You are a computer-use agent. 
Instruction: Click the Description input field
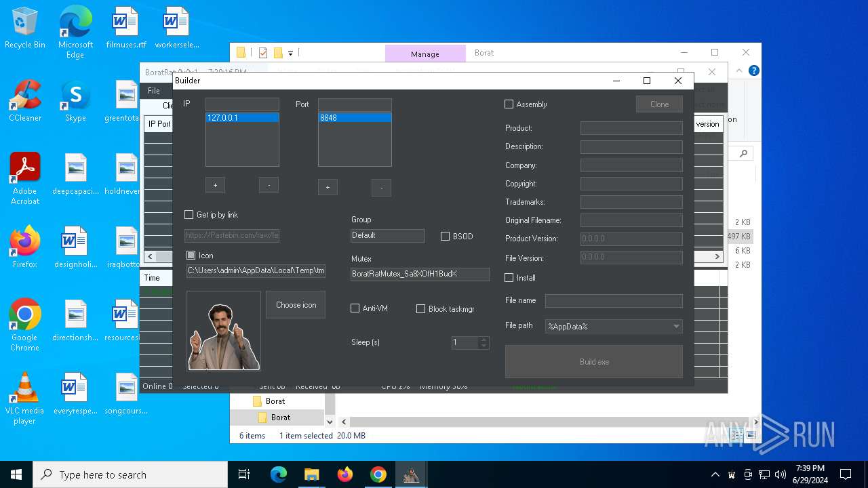631,147
